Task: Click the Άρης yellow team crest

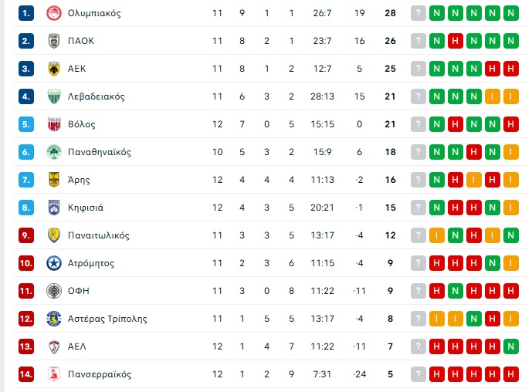Action: click(54, 180)
